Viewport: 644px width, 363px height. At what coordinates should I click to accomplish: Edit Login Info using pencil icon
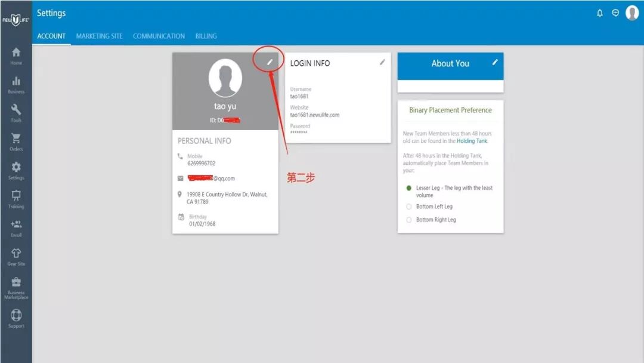coord(382,62)
